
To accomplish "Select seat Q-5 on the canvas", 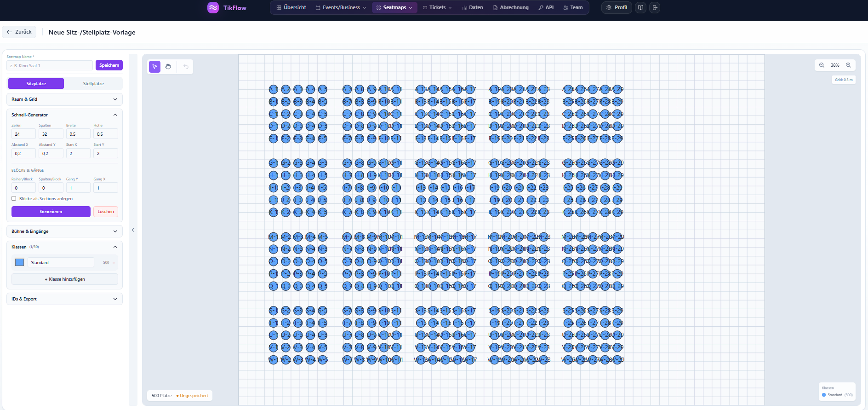I will point(323,286).
